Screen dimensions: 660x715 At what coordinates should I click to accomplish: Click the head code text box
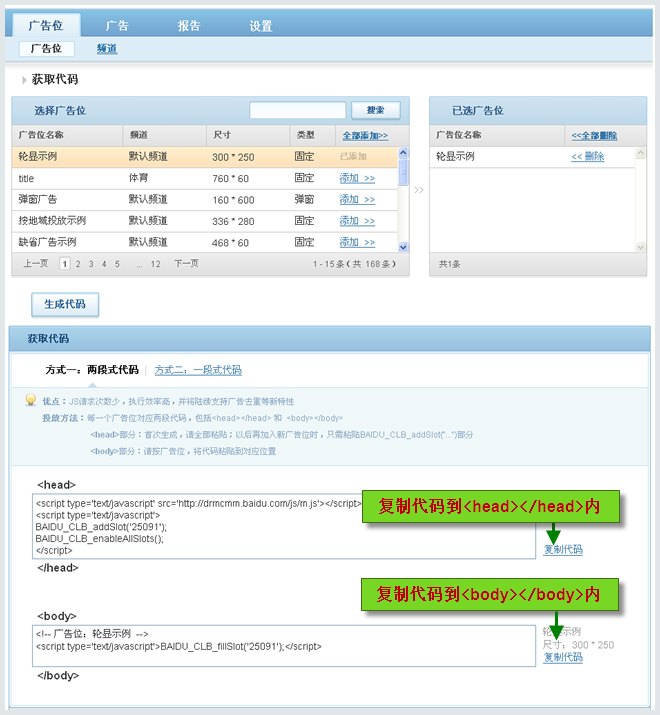(284, 526)
